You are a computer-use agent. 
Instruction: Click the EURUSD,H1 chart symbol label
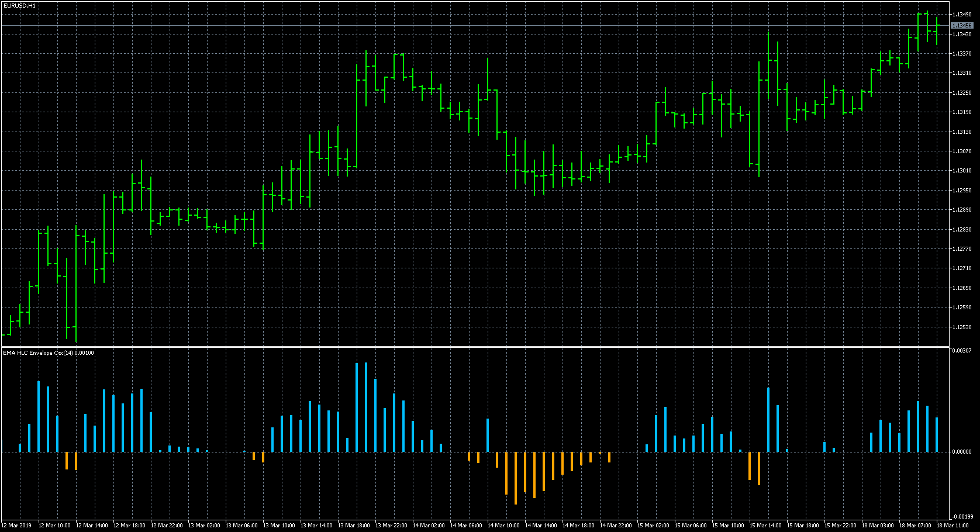[x=19, y=5]
